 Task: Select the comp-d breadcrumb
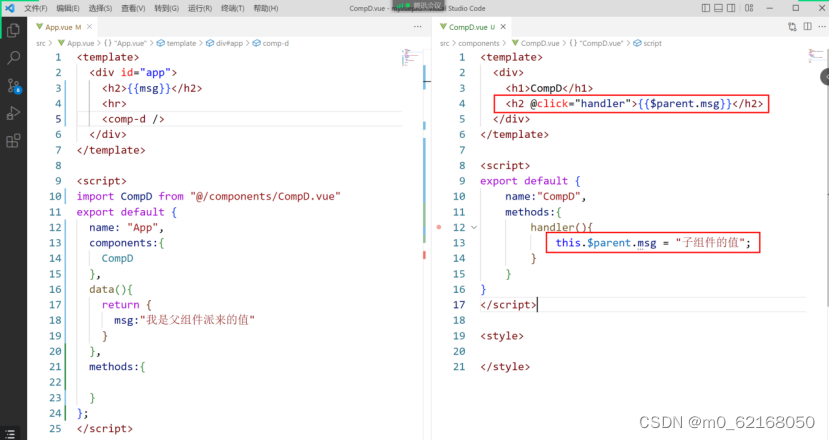tap(270, 43)
